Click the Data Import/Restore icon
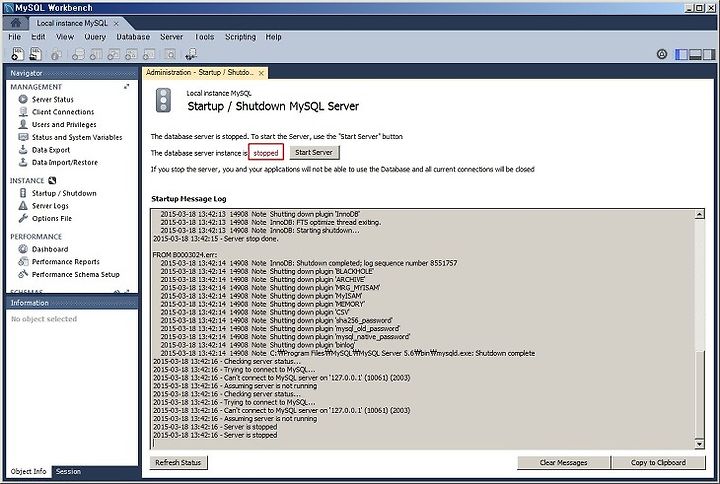The height and width of the screenshot is (484, 720). [23, 162]
